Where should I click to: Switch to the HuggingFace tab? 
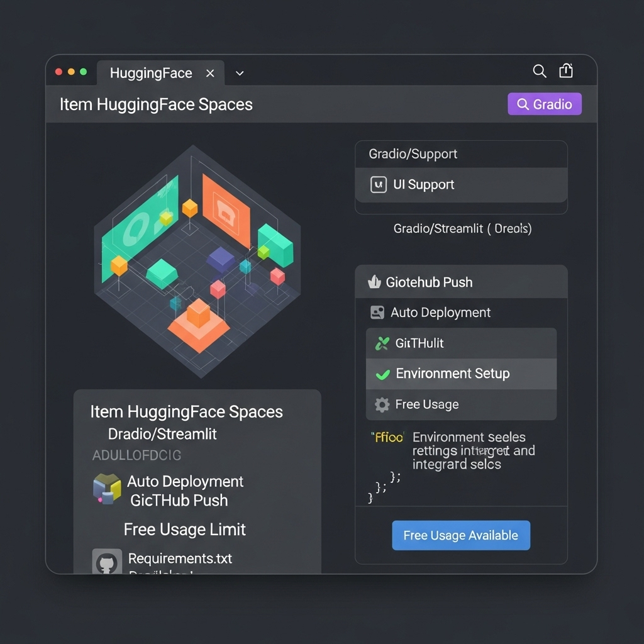pyautogui.click(x=151, y=73)
